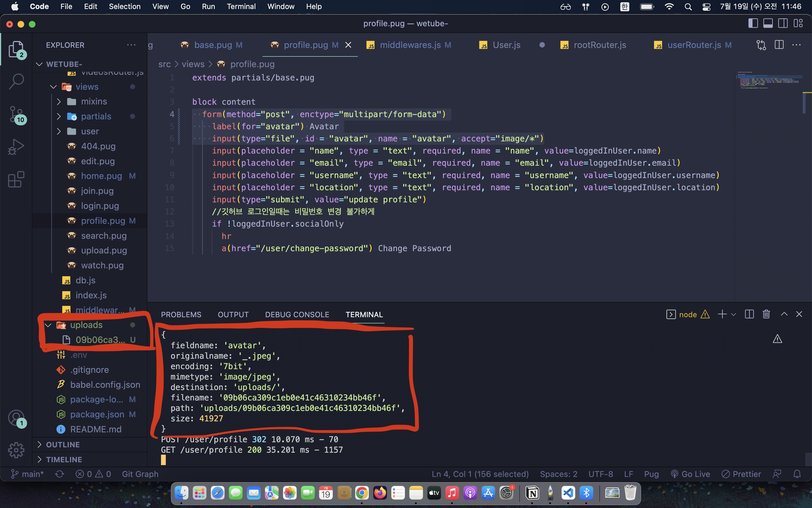Open package.json in the explorer

(x=97, y=414)
